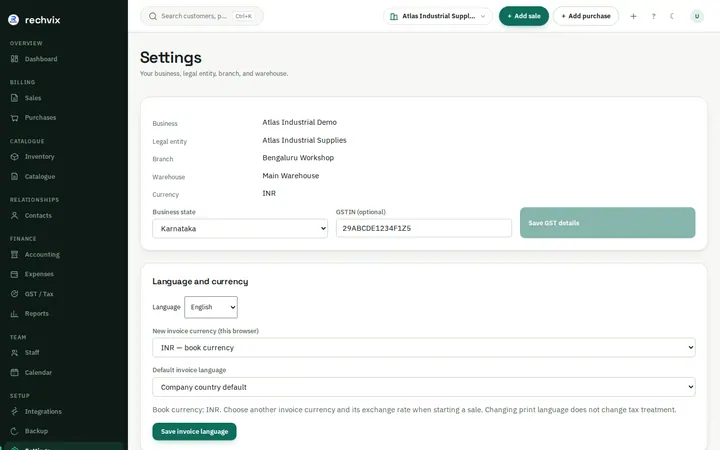
Task: Click the Main Warehouse value
Action: click(291, 175)
